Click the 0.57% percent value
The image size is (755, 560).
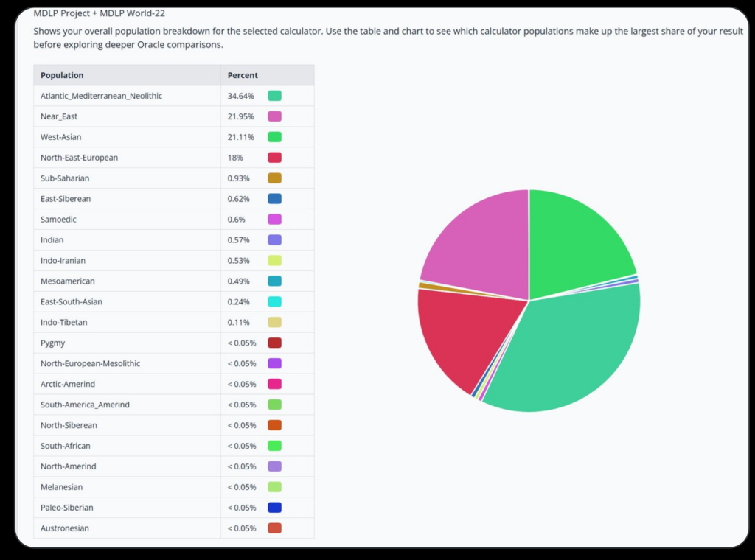238,240
